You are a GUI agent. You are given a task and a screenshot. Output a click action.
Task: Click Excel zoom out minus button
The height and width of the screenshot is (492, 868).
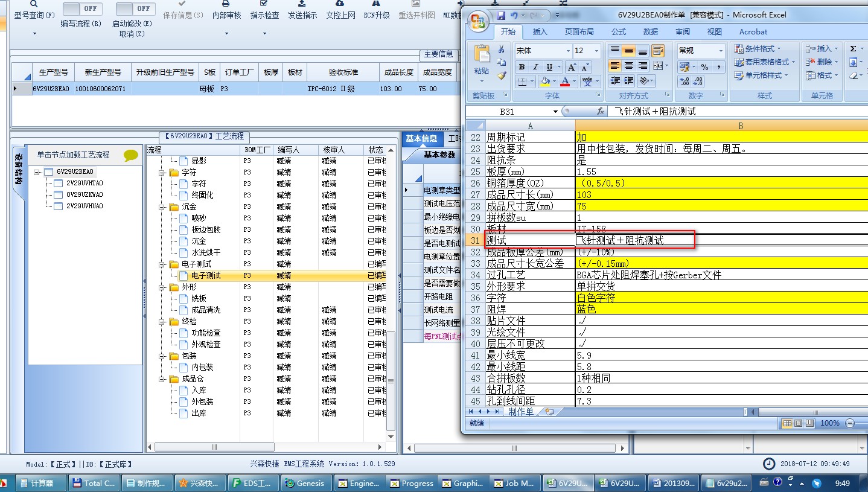(850, 423)
